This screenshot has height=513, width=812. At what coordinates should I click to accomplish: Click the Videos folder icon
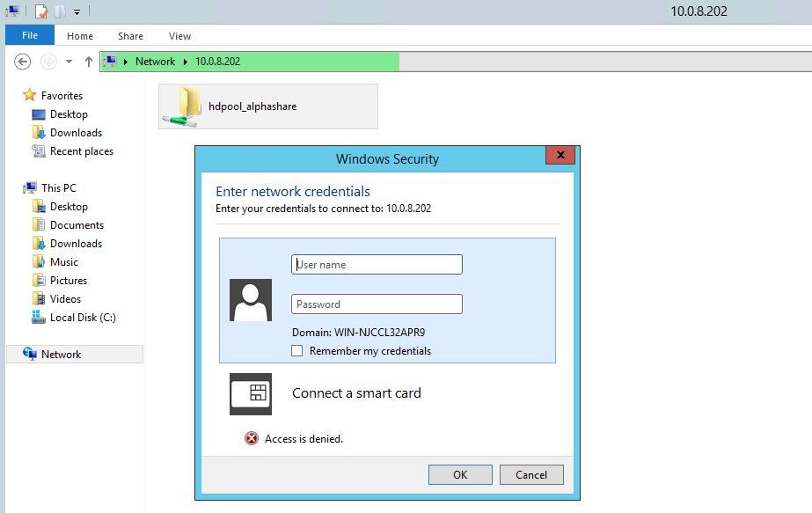39,298
